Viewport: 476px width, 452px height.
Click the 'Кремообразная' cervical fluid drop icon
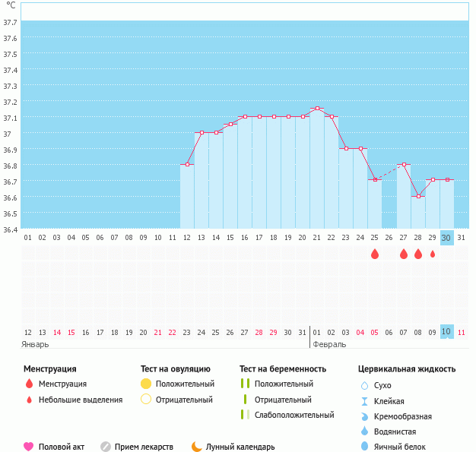point(364,416)
